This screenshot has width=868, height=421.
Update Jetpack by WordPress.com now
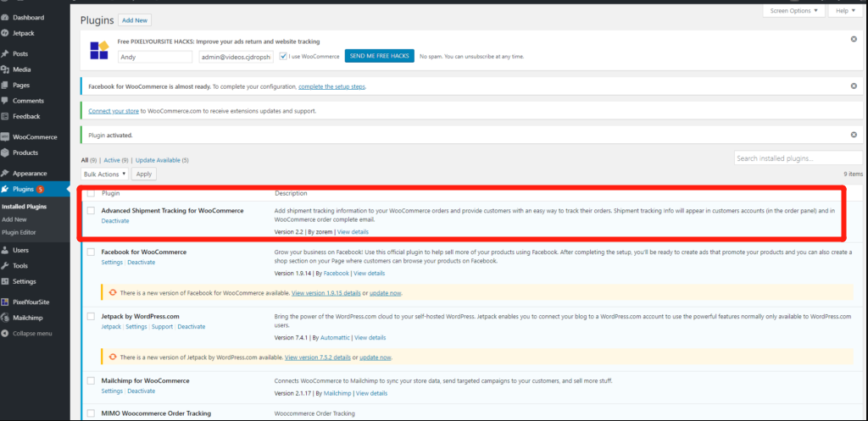tap(376, 357)
